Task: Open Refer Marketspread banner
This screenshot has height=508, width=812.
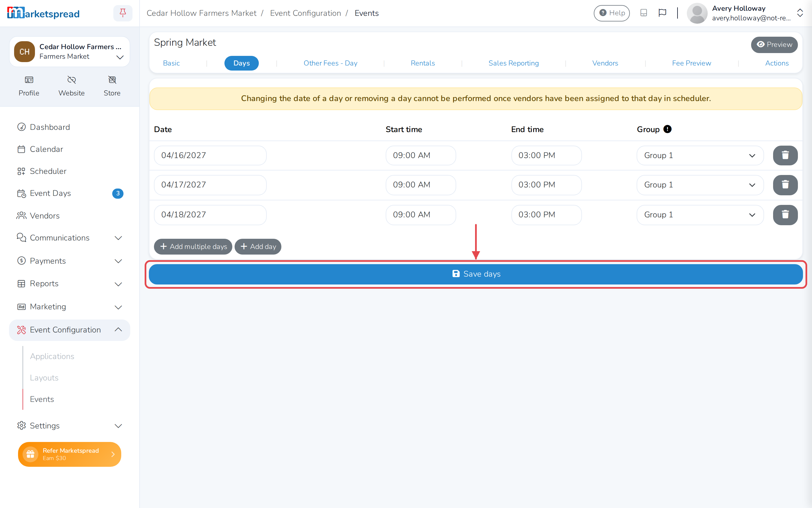Action: [x=69, y=454]
